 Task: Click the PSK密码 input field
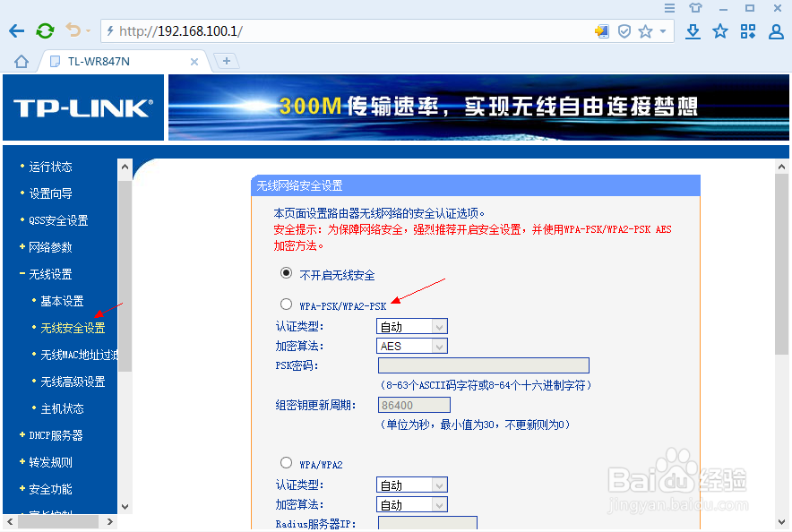(x=484, y=365)
